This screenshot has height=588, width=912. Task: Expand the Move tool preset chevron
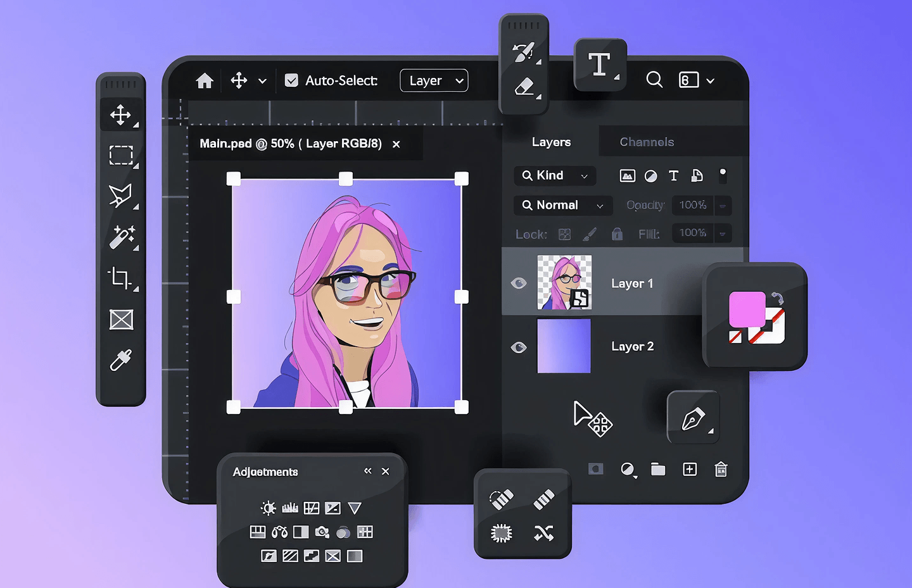click(x=262, y=81)
